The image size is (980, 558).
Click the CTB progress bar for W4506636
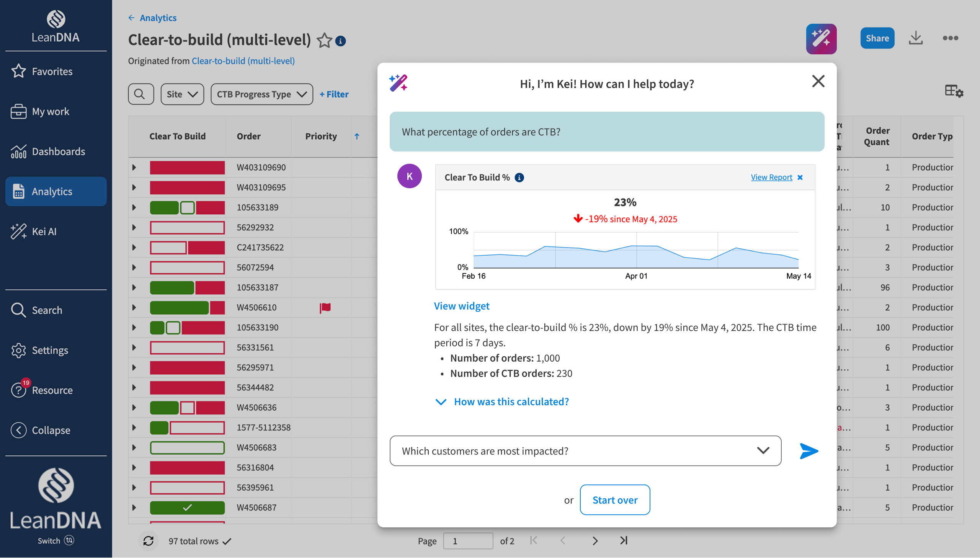[x=187, y=407]
